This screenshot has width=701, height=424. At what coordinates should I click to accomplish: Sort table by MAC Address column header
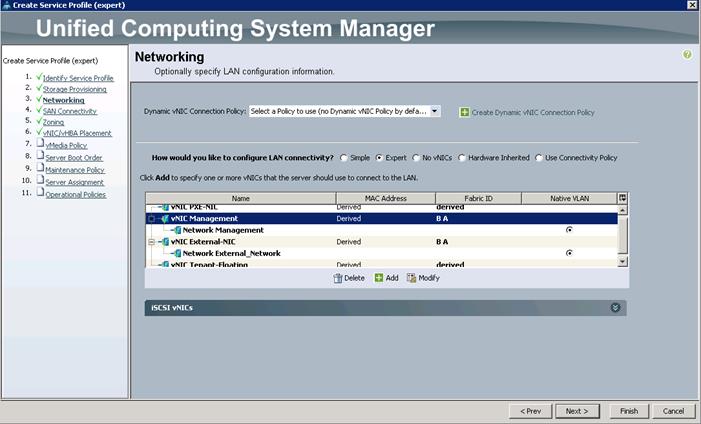pos(386,198)
